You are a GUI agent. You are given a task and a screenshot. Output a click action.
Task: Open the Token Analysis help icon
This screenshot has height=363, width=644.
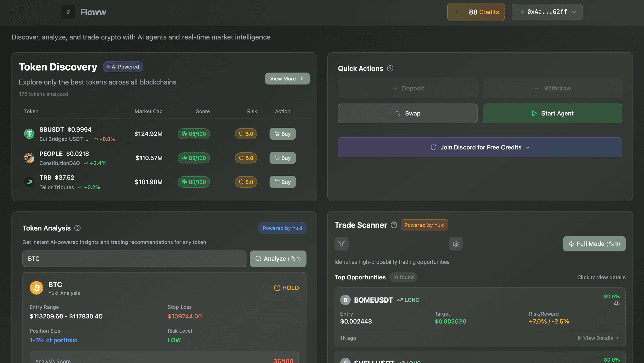pyautogui.click(x=77, y=228)
